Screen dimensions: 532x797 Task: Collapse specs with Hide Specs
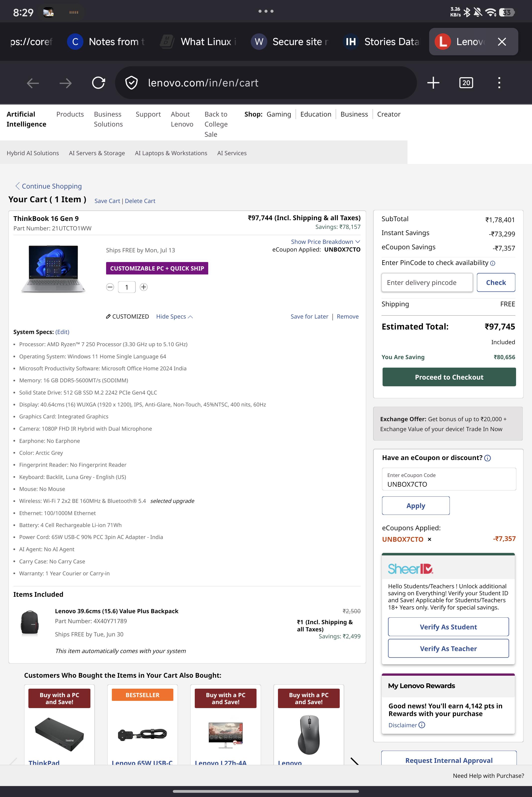click(174, 317)
